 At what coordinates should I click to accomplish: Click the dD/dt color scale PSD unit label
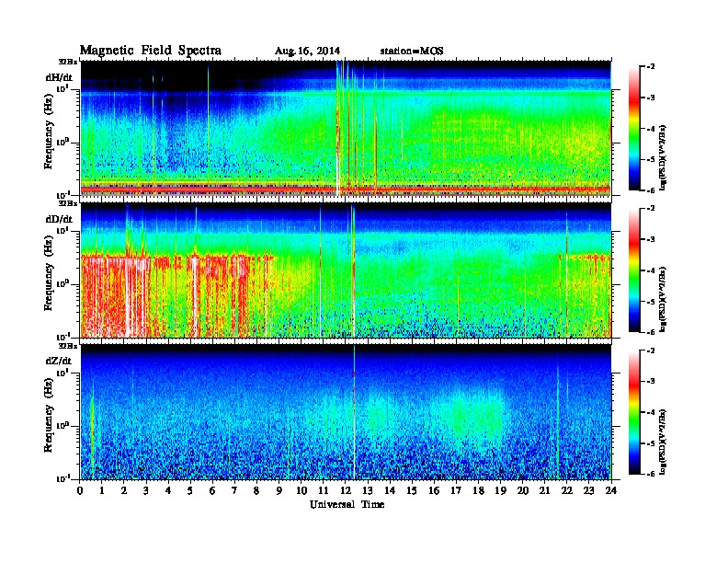coord(664,299)
